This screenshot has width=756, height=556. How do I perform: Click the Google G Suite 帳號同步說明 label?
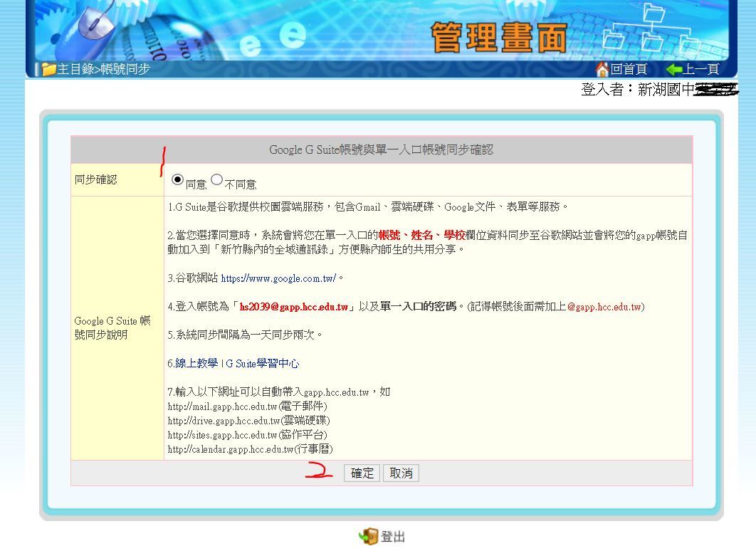(112, 328)
